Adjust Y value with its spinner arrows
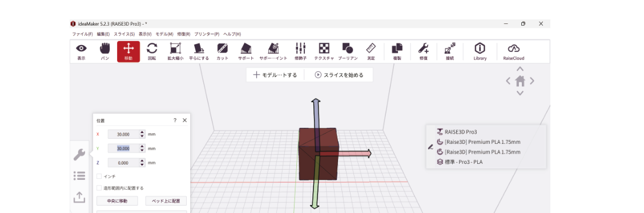The width and height of the screenshot is (644, 213). tap(142, 148)
